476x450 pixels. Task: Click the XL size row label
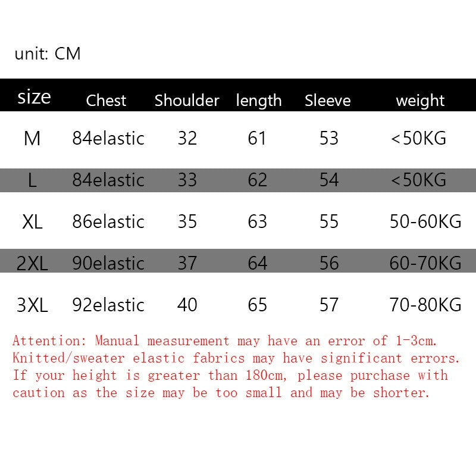click(32, 222)
